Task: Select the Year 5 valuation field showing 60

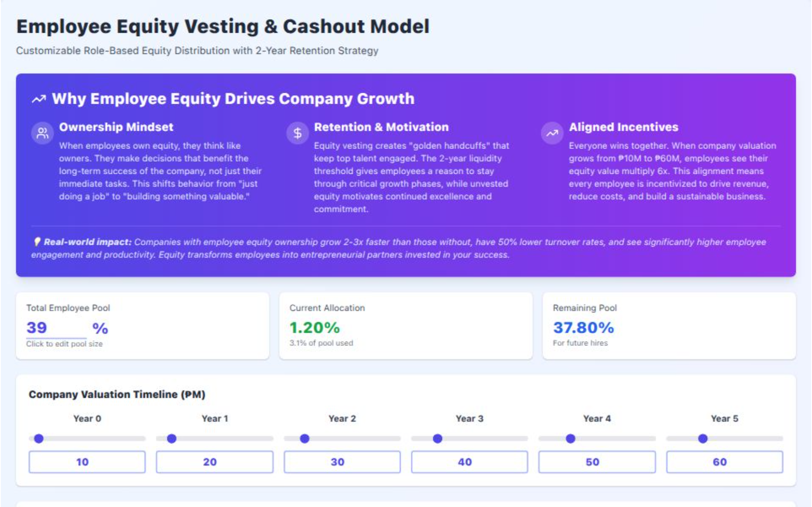Action: (724, 462)
